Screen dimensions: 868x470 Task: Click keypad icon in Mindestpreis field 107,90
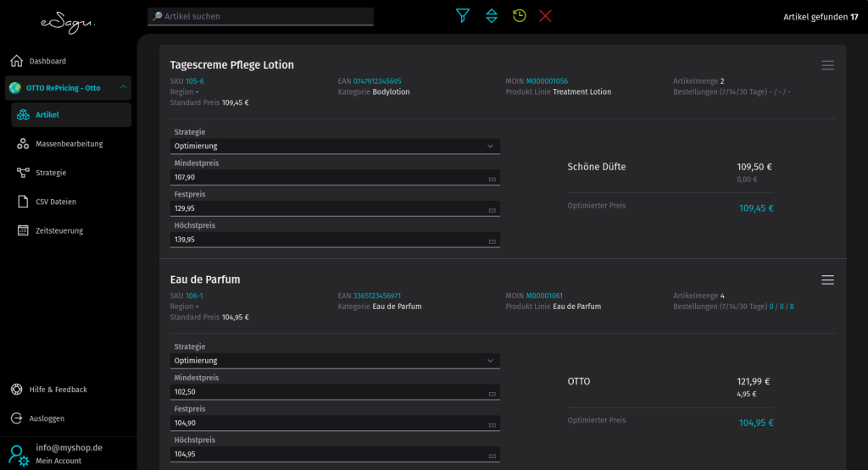(x=492, y=180)
